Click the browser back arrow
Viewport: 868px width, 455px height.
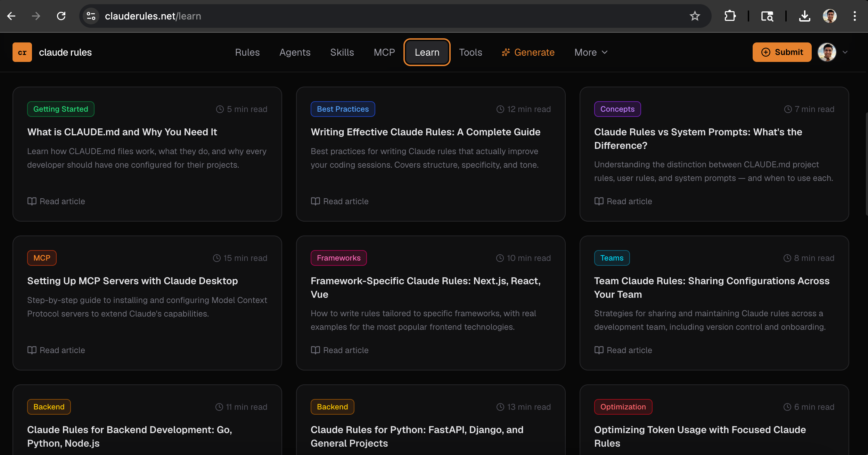[11, 16]
